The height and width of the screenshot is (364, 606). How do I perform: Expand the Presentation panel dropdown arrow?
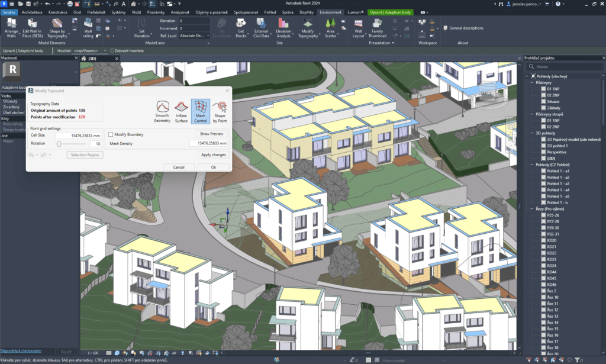[x=393, y=43]
